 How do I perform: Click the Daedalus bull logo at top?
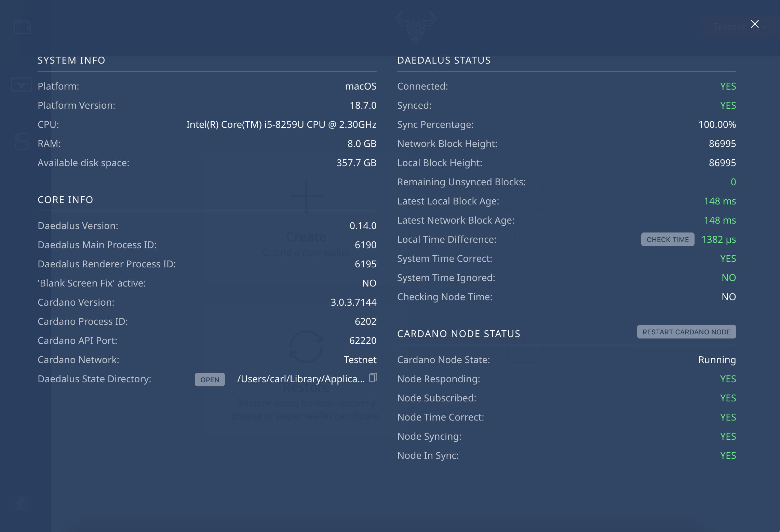416,27
